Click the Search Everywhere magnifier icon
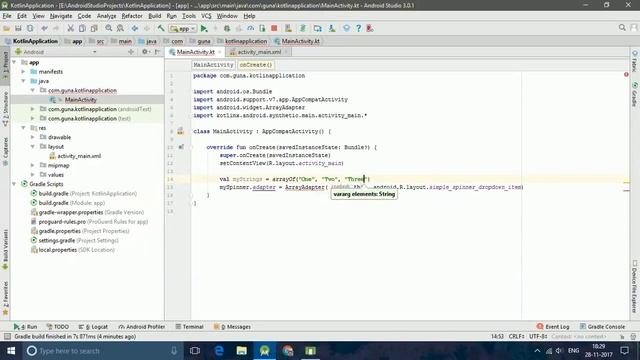Viewport: 640px width, 360px height. [622, 27]
